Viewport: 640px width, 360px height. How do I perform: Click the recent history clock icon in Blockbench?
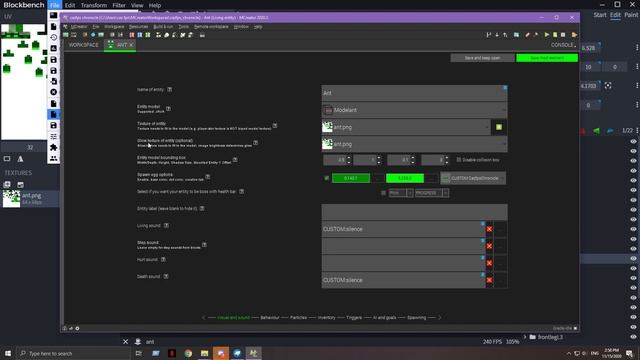click(x=53, y=38)
